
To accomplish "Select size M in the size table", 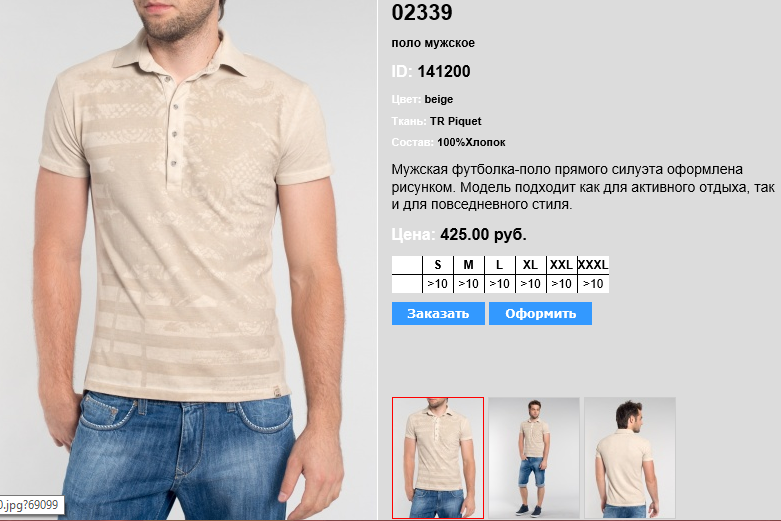I will (x=469, y=265).
